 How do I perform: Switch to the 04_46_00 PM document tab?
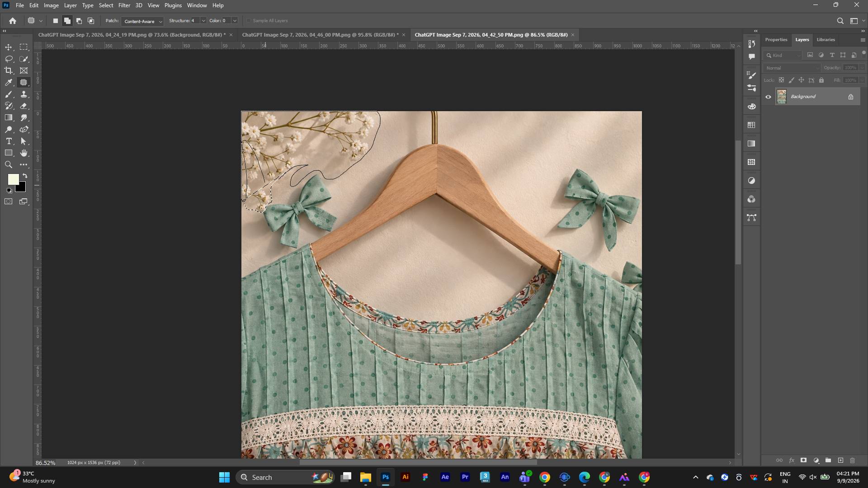[320, 35]
